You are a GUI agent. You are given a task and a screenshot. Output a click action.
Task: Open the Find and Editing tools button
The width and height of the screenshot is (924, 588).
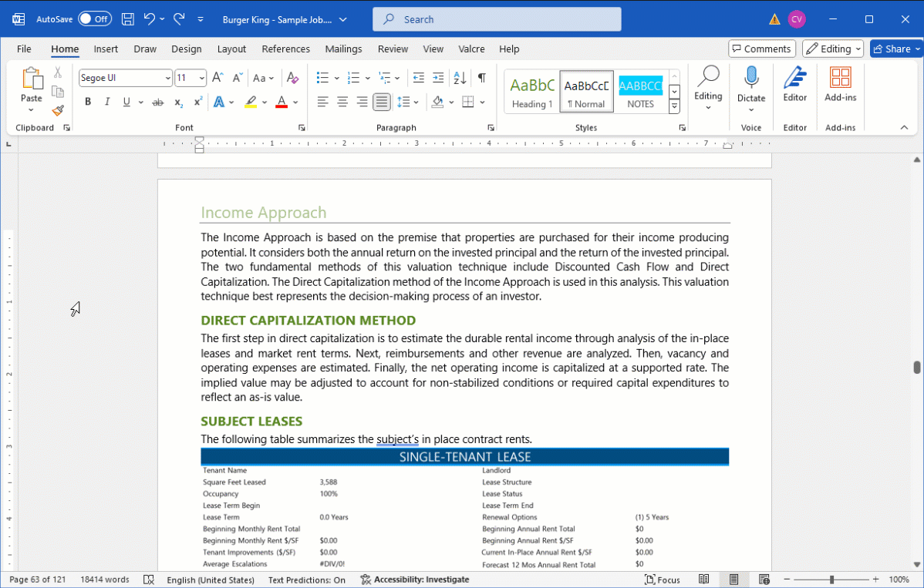click(x=708, y=89)
